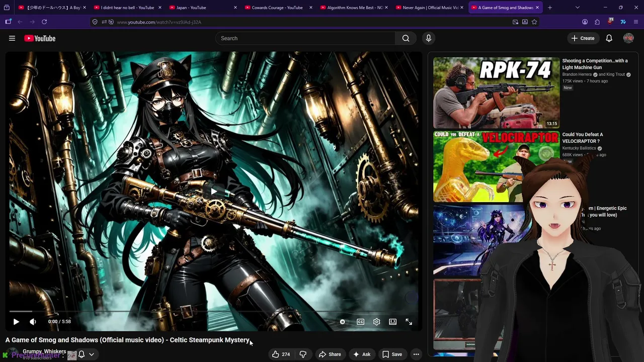Switch to 'Cowards Courage' tab
Viewport: 644px width, 362px height.
(x=277, y=8)
